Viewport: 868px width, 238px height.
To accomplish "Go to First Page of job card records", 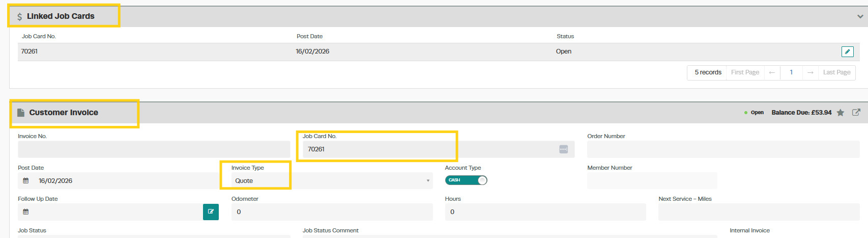I will (745, 72).
